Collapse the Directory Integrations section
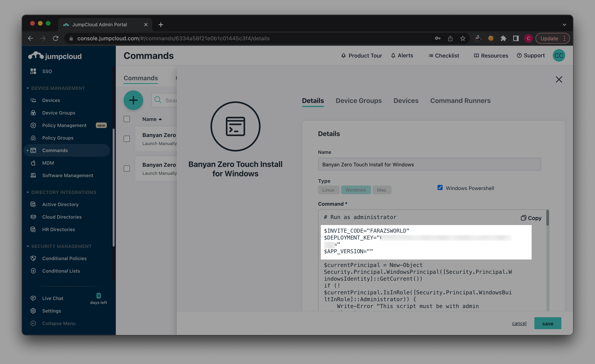This screenshot has height=364, width=595. tap(28, 192)
